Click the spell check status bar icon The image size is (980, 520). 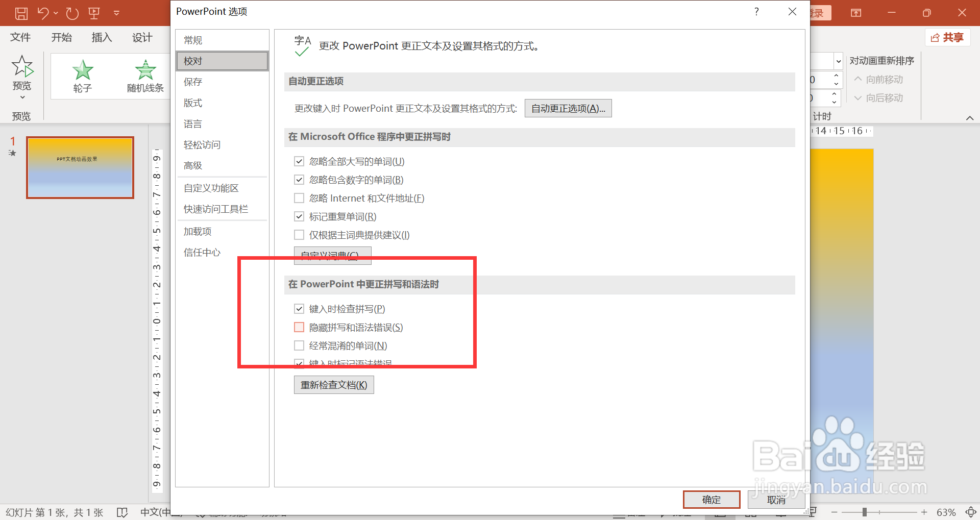pos(122,512)
